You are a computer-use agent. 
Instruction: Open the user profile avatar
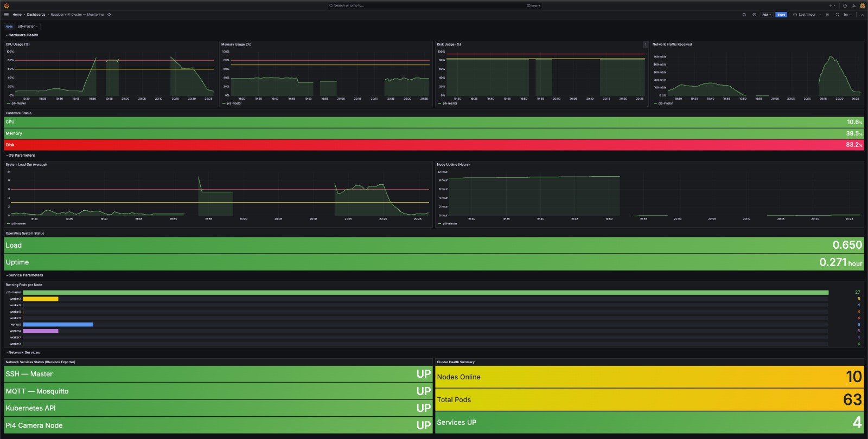[x=862, y=5]
